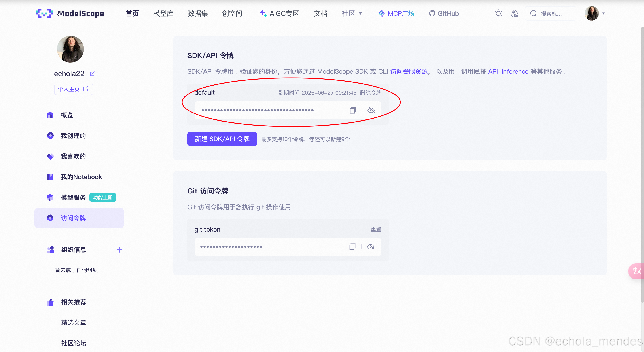Click the 暂未属于任何组织 text
This screenshot has width=644, height=352.
click(76, 270)
